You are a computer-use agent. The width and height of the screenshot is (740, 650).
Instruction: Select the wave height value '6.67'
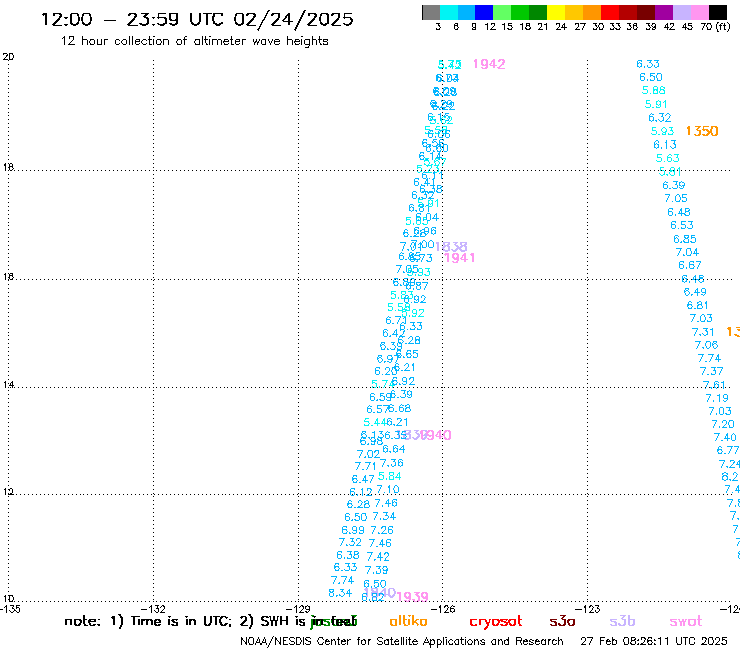(x=690, y=265)
